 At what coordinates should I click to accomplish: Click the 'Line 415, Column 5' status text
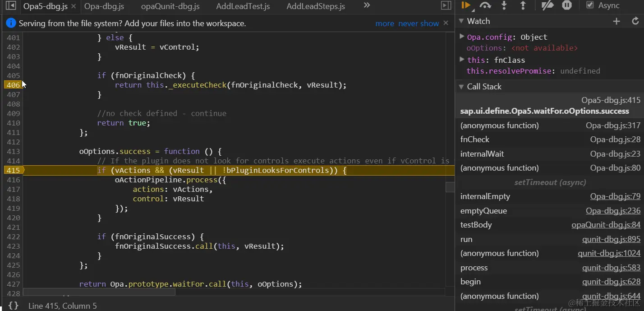coord(62,306)
